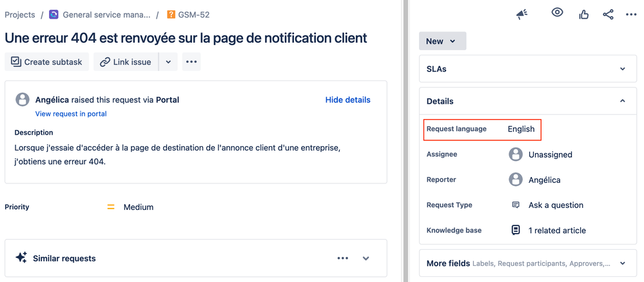Vote with the thumbs up icon
The image size is (644, 282).
coord(583,14)
